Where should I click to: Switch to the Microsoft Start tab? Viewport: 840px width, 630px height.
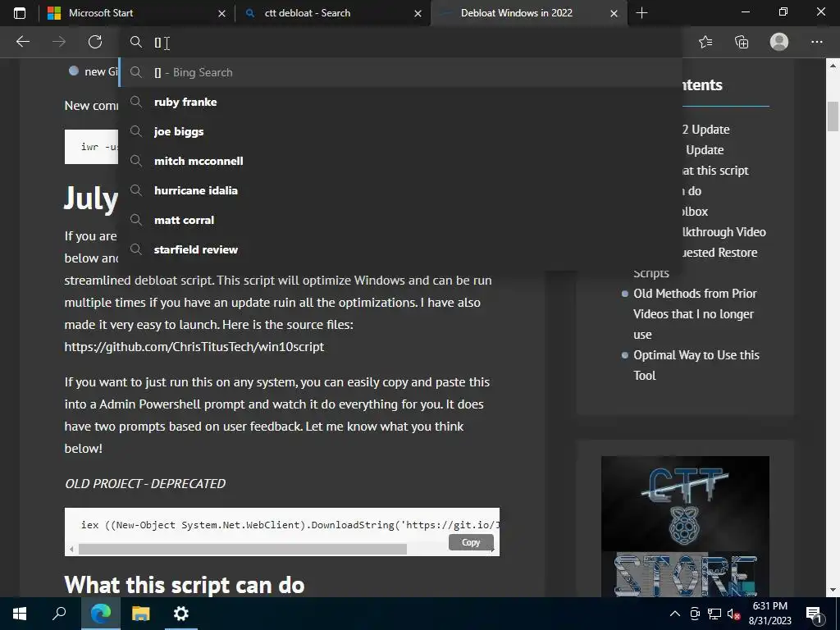click(x=137, y=13)
